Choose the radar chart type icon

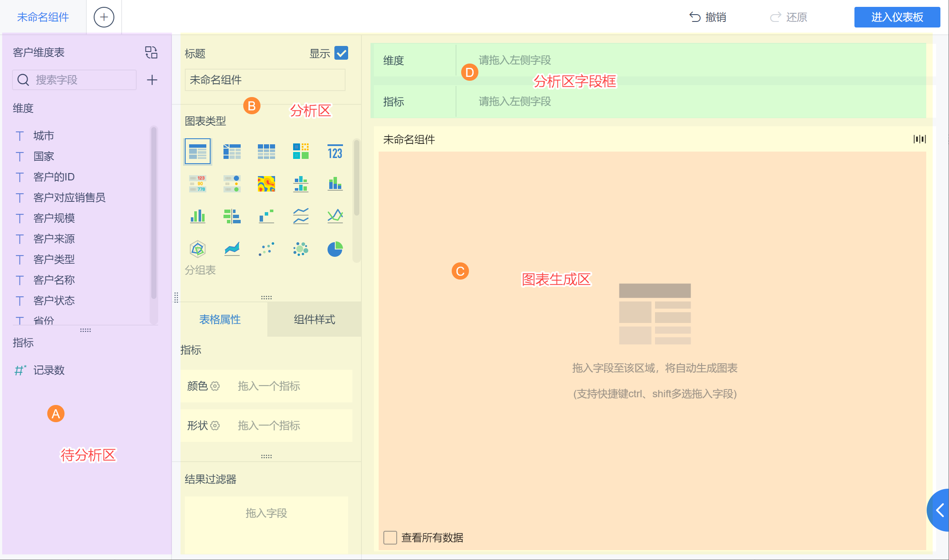(x=198, y=249)
